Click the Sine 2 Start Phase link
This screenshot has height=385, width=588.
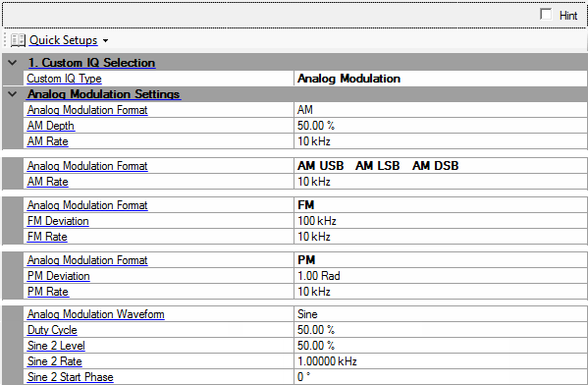(x=70, y=377)
